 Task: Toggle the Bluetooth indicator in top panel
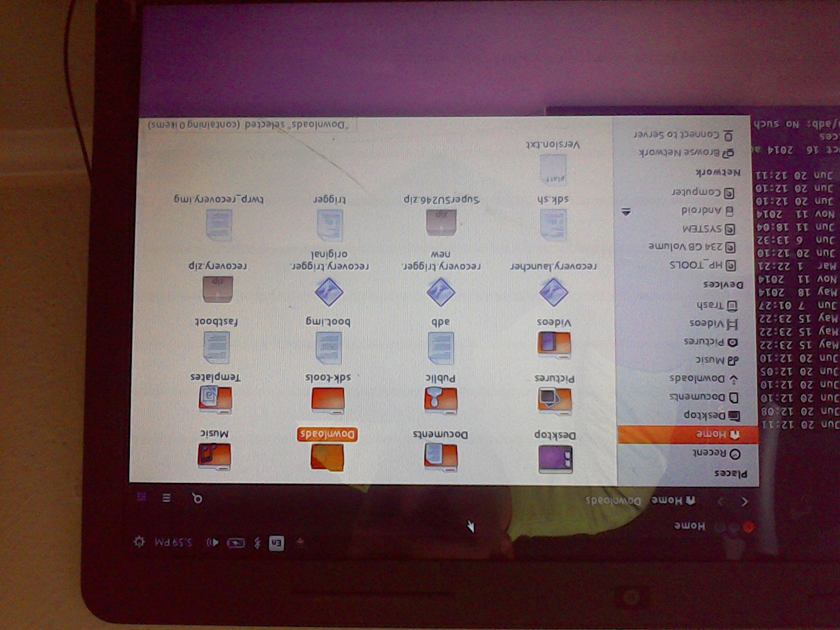click(257, 543)
